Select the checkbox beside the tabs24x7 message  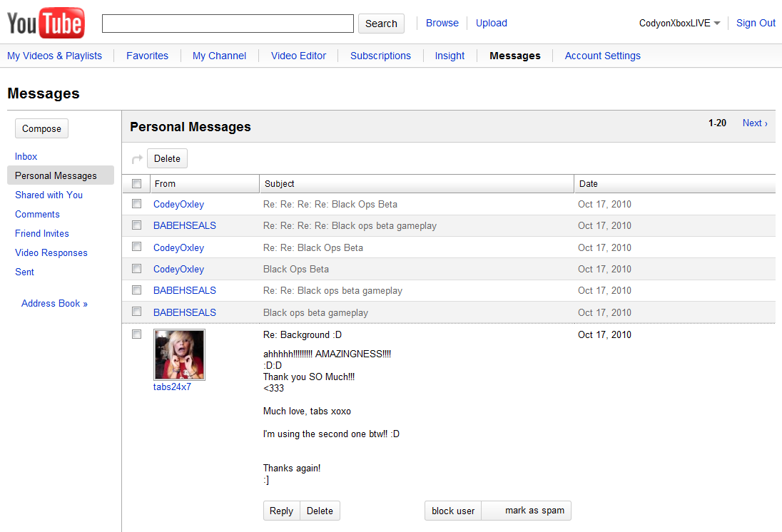(136, 334)
